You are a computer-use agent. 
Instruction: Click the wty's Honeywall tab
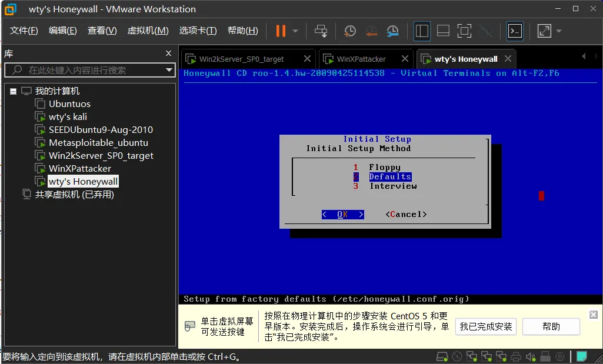tap(466, 59)
